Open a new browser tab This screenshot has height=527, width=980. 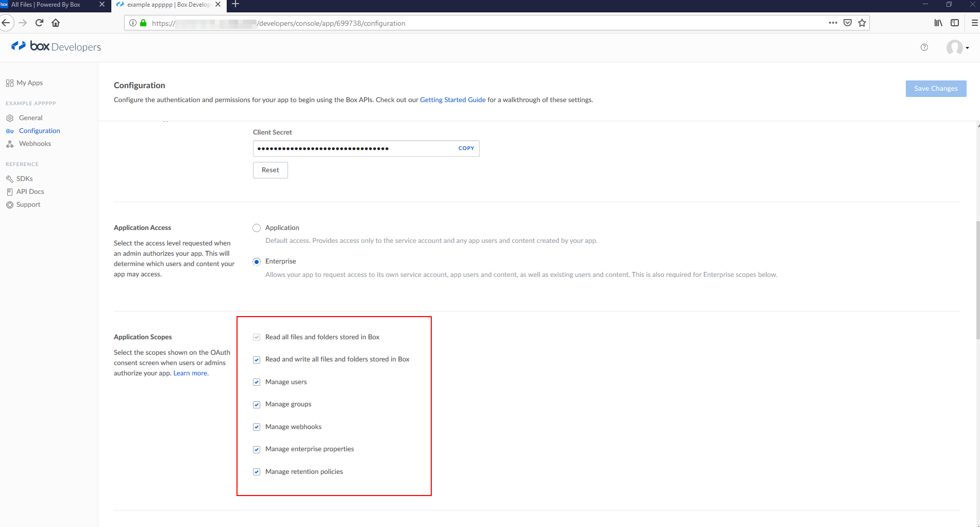click(x=235, y=5)
